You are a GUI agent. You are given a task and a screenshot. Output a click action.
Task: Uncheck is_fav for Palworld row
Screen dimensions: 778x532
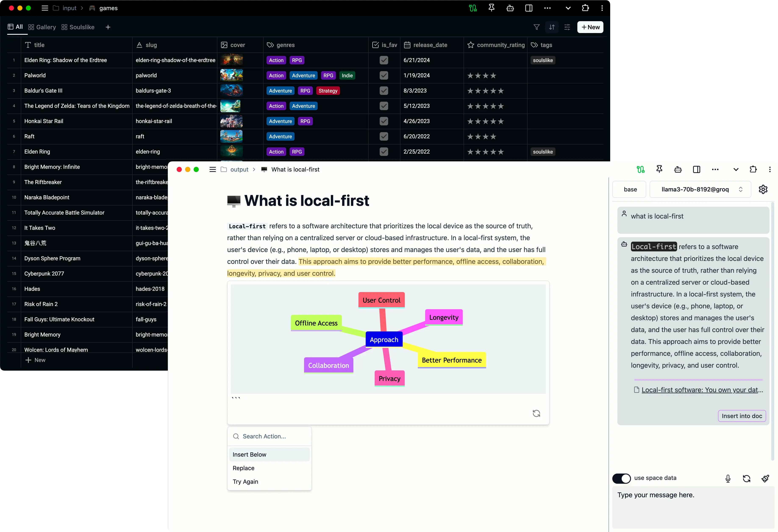point(384,76)
